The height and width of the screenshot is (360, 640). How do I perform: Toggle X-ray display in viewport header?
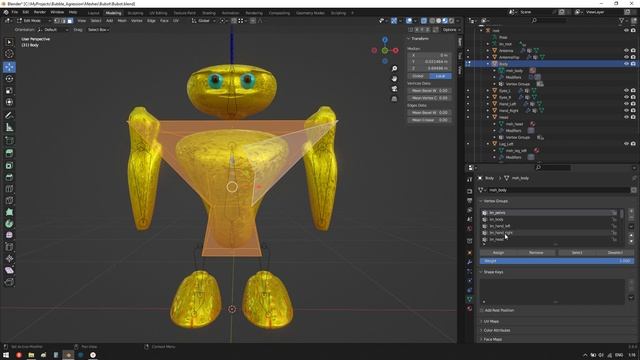424,20
